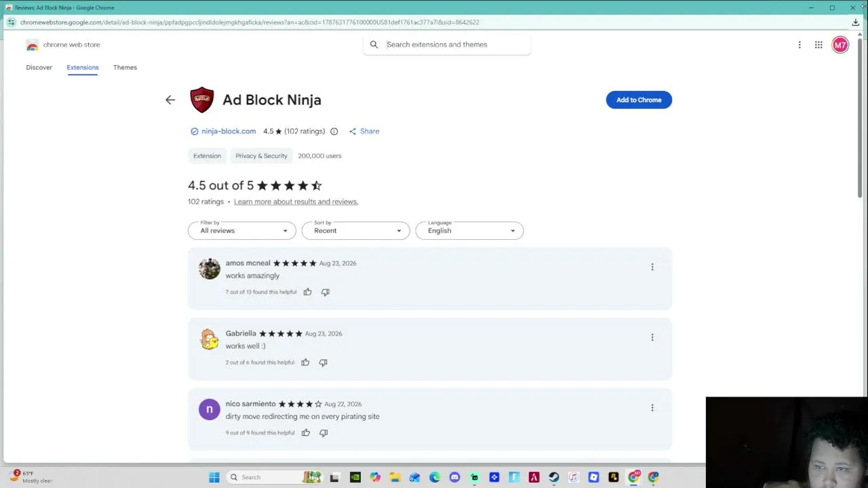Open Microsoft Edge from the taskbar

(x=435, y=478)
